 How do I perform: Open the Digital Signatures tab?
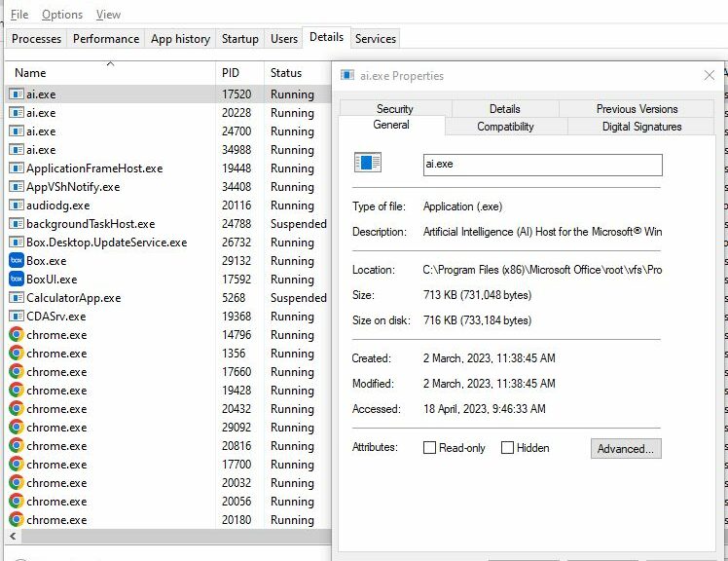click(x=641, y=127)
